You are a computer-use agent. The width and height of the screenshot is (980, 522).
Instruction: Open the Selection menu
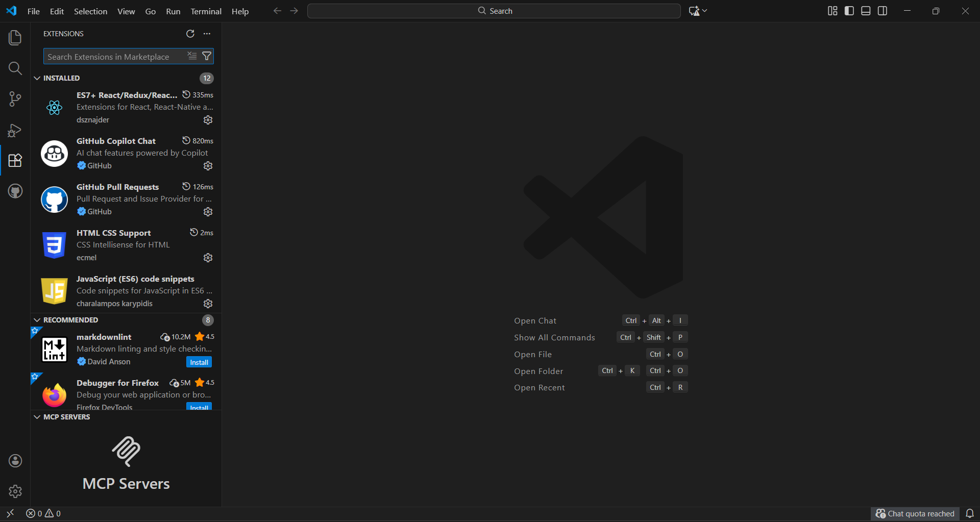[x=90, y=11]
